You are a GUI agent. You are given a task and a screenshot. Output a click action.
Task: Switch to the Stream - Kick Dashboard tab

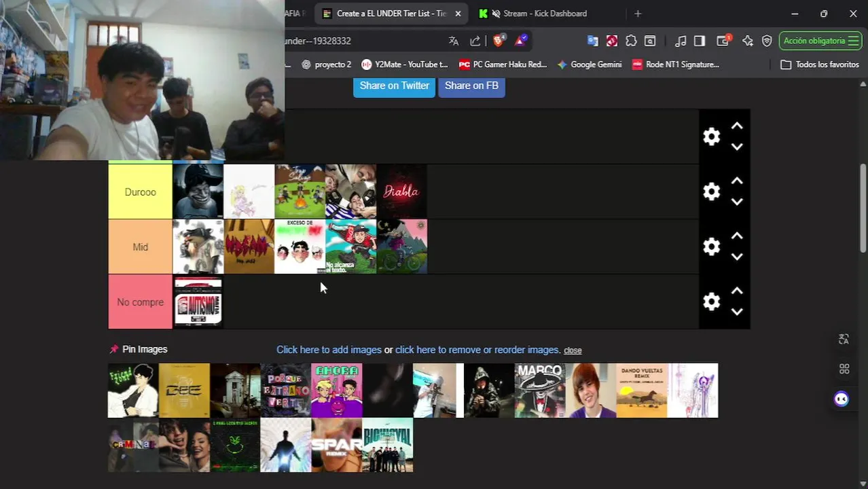(545, 14)
